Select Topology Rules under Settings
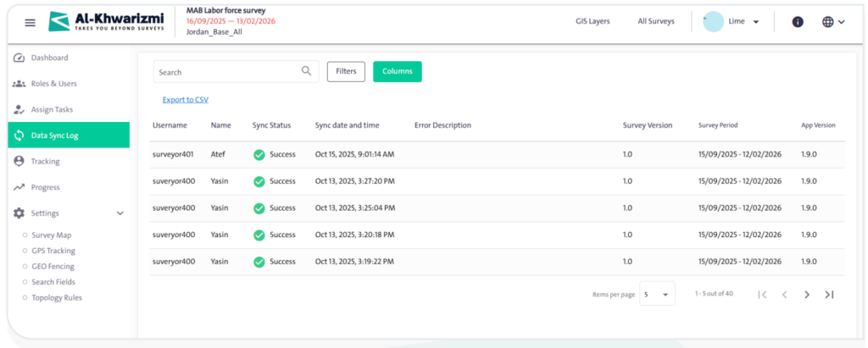 pyautogui.click(x=57, y=297)
